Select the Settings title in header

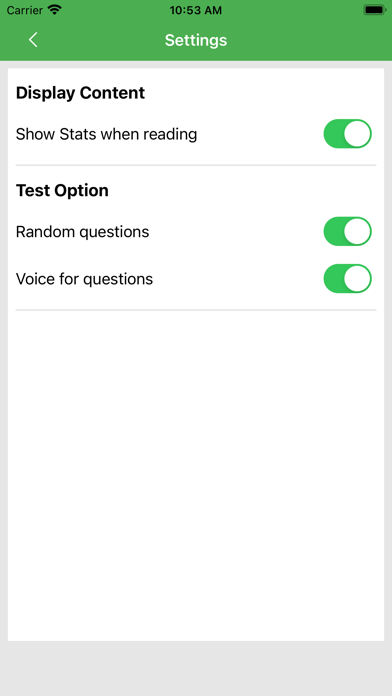tap(196, 40)
